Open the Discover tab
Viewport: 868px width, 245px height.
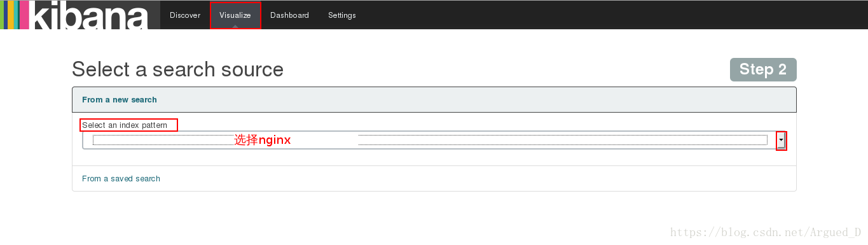(x=185, y=15)
